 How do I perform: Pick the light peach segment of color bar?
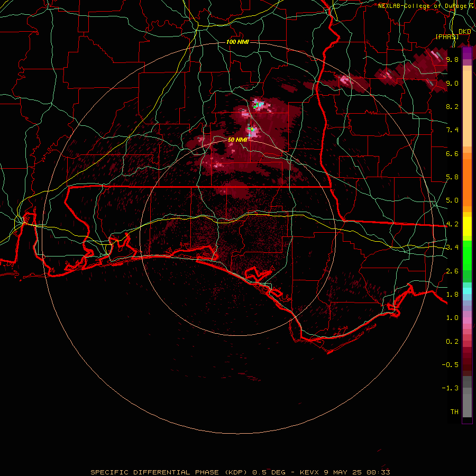(467, 108)
